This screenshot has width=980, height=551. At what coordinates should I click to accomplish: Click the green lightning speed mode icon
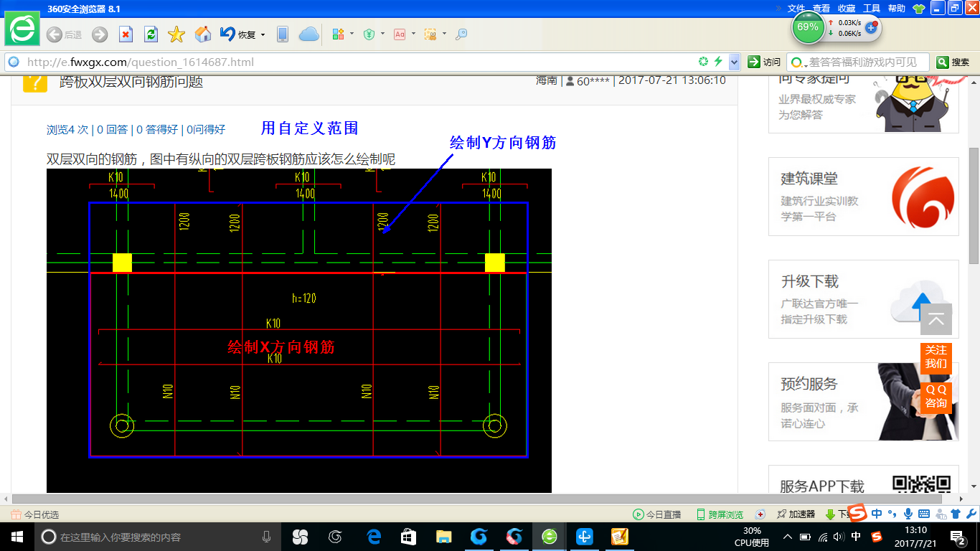(x=718, y=62)
